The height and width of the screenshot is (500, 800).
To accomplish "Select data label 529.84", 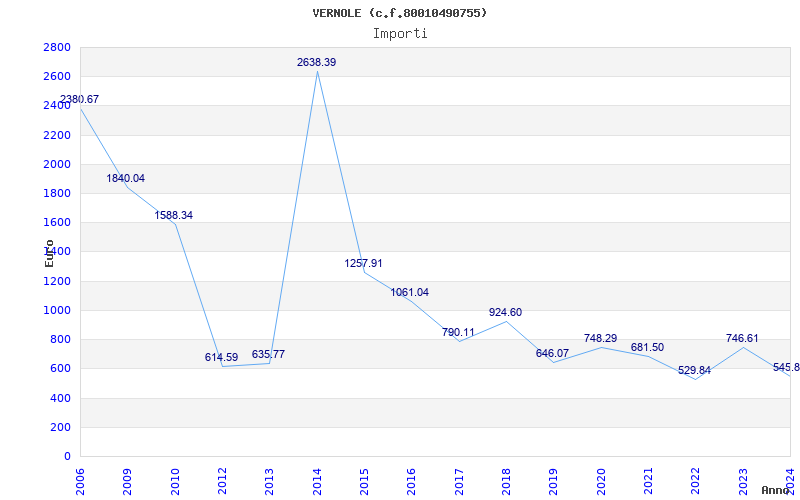I will tap(694, 370).
